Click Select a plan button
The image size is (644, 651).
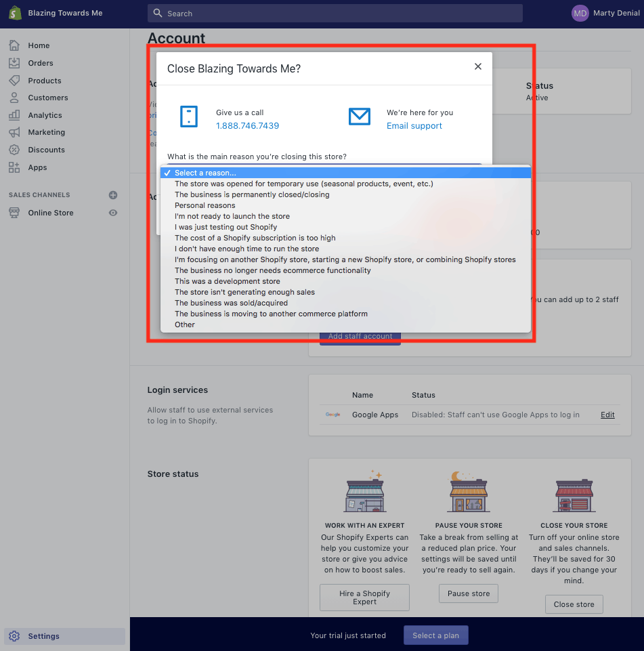tap(435, 635)
